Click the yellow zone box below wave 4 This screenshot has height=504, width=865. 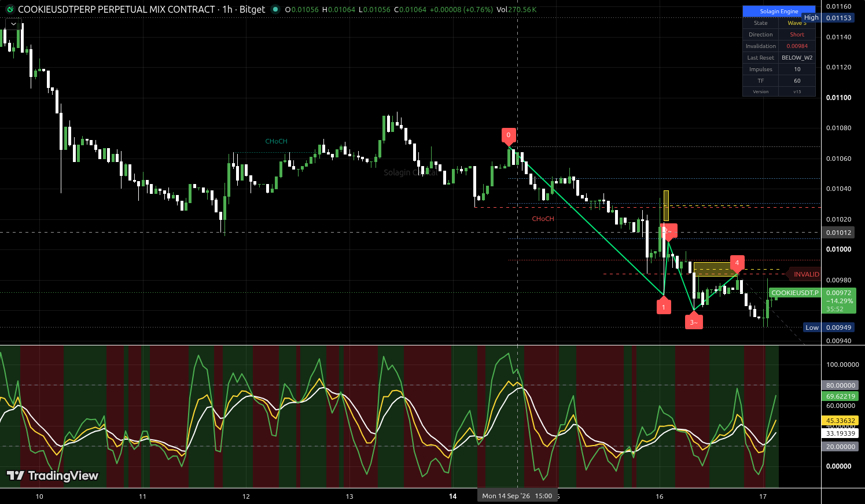point(715,269)
